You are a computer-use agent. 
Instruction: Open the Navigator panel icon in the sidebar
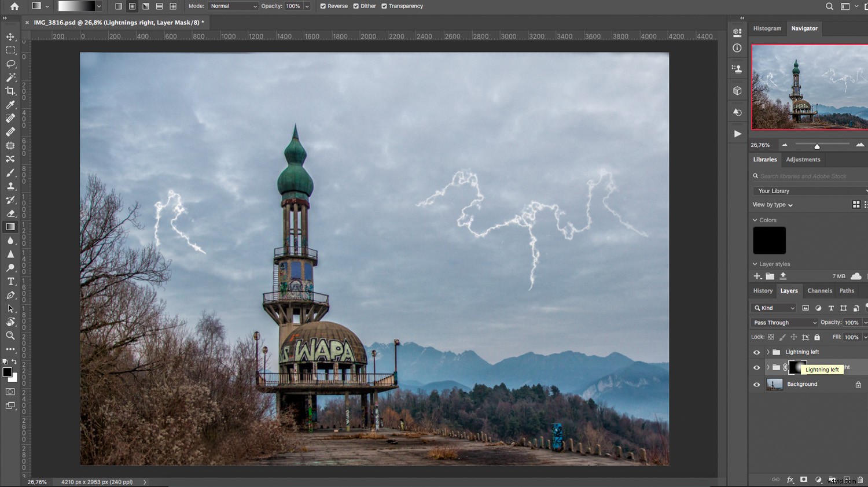click(x=804, y=28)
